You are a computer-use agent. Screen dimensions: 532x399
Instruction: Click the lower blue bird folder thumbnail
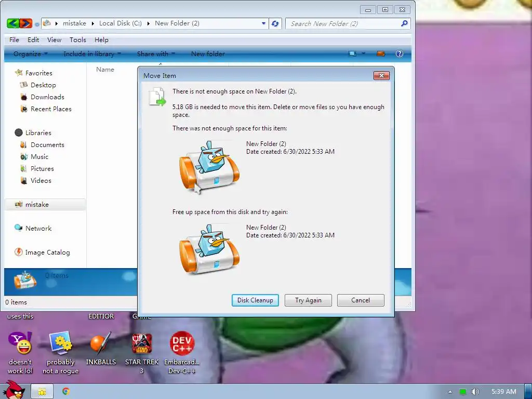[x=209, y=249]
